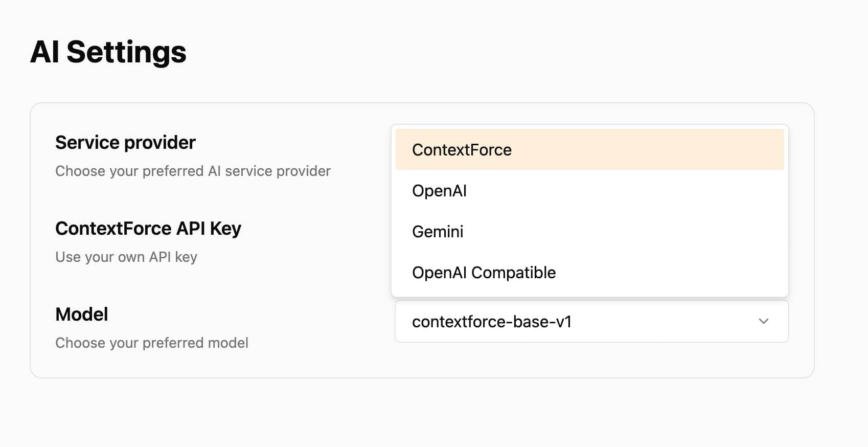This screenshot has height=447, width=868.
Task: Click the Choose your preferred model description
Action: (x=151, y=343)
